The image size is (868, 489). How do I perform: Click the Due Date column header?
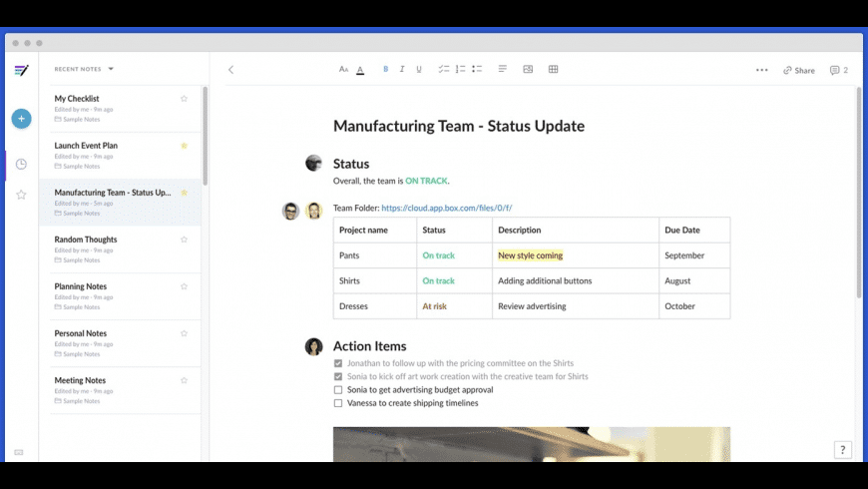[x=694, y=230]
